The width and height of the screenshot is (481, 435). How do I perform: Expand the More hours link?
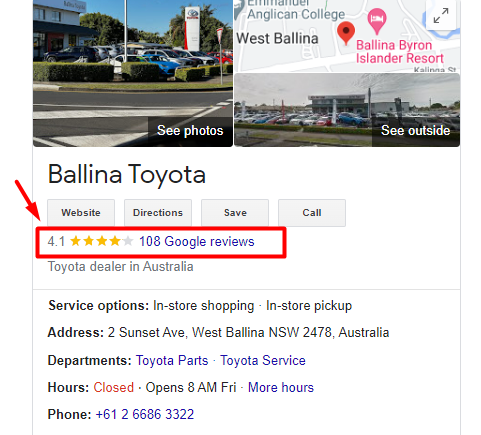pyautogui.click(x=281, y=387)
